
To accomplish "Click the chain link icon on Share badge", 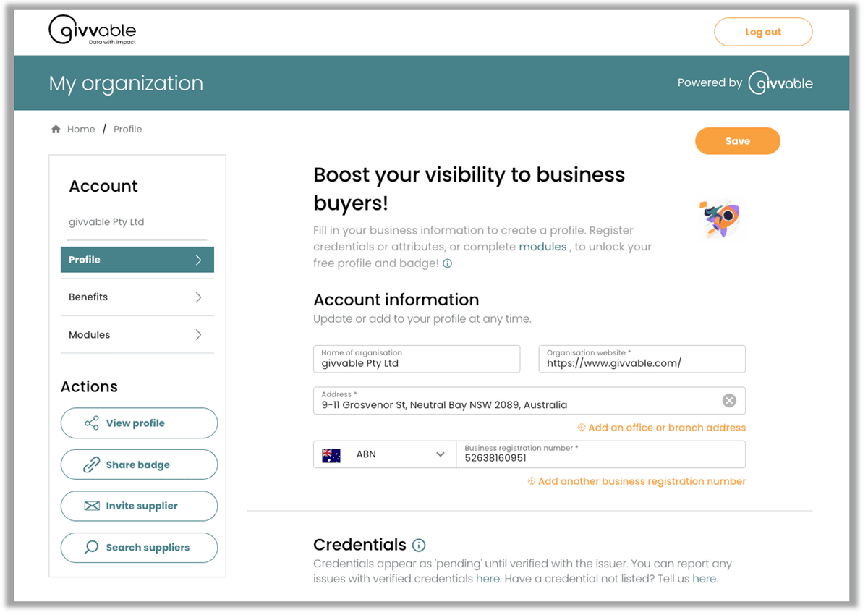I will coord(92,465).
